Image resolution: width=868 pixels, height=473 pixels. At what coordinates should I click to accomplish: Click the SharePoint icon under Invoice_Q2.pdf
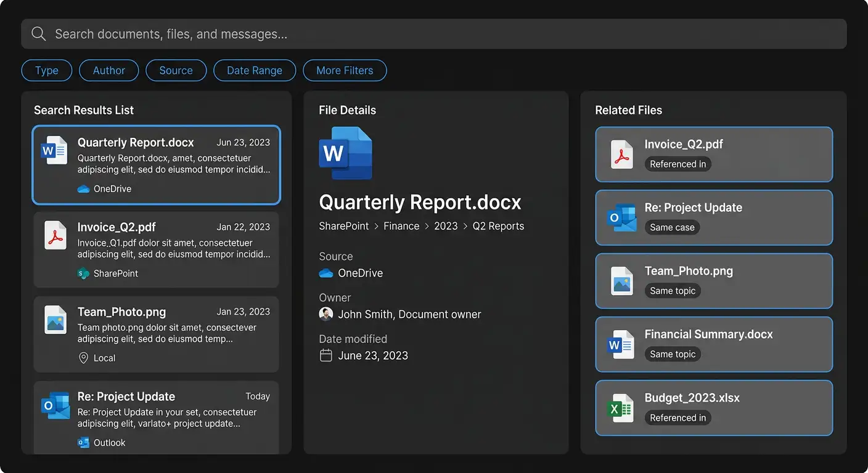click(83, 273)
